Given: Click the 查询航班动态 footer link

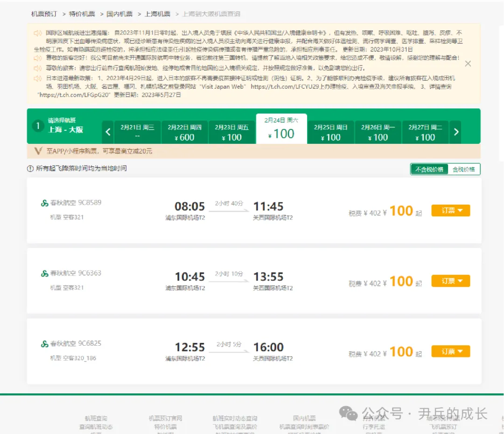Looking at the screenshot, I should [96, 427].
